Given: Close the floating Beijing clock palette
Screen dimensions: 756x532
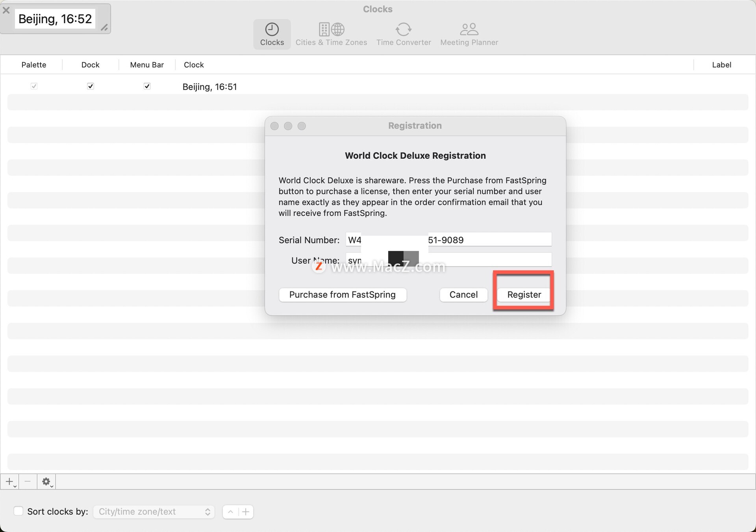Looking at the screenshot, I should click(6, 10).
